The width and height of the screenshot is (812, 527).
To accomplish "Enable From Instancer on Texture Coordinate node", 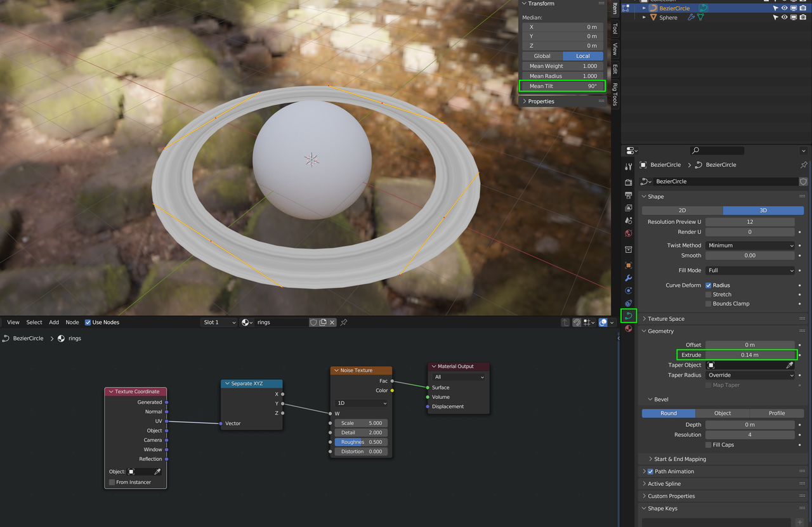I will (x=112, y=483).
